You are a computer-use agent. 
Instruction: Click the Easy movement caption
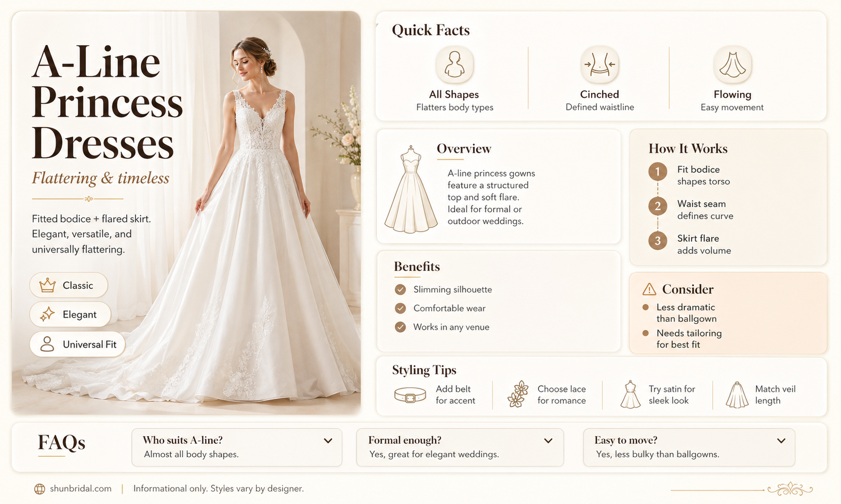tap(732, 107)
